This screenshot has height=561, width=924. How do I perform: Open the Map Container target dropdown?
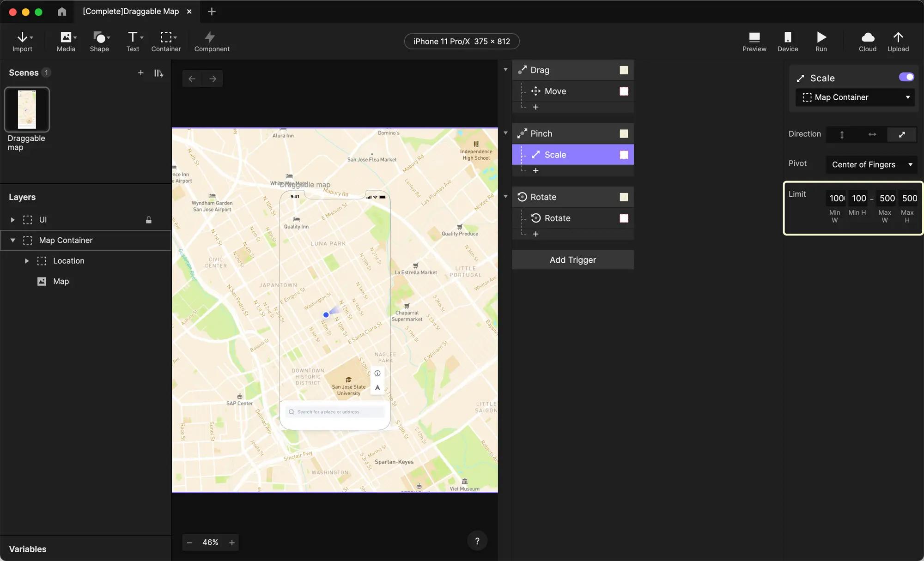(855, 97)
